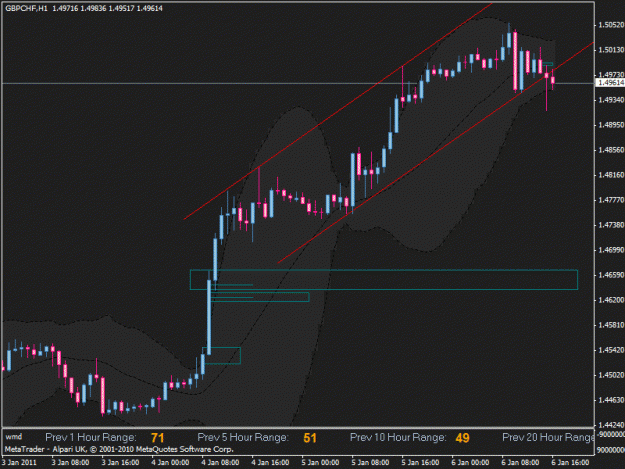Click the 1.47770 price axis label
The width and height of the screenshot is (625, 469).
[611, 200]
